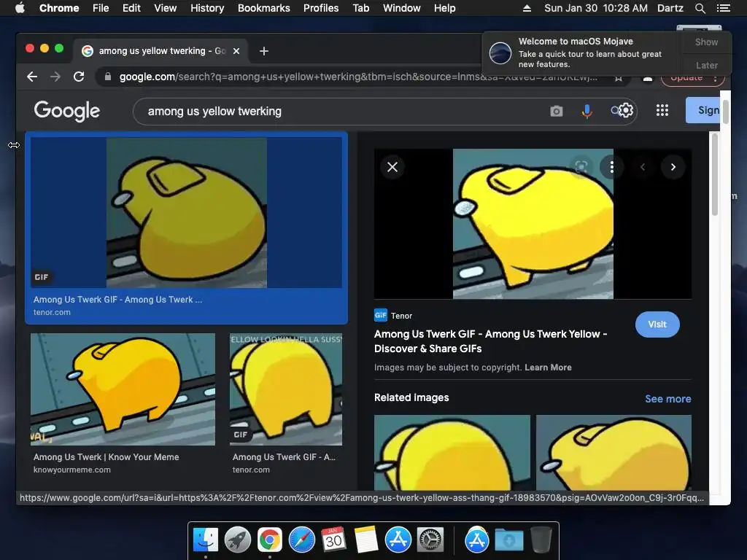Open Launchpad from the Dock
The image size is (747, 560).
238,540
